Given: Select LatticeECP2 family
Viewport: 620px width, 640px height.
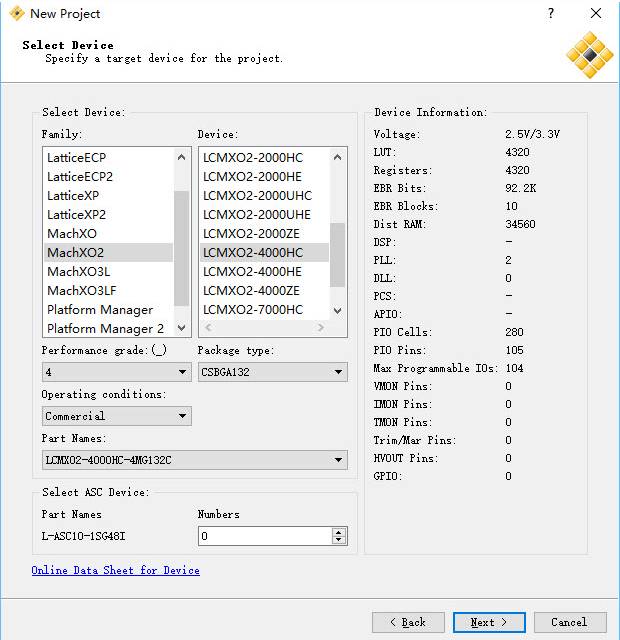Looking at the screenshot, I should coord(108,177).
